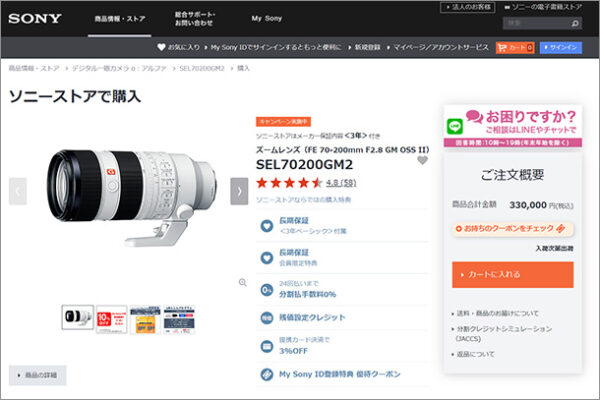Image resolution: width=600 pixels, height=400 pixels.
Task: Click the 入荷次第出荷 status text
Action: coord(554,248)
